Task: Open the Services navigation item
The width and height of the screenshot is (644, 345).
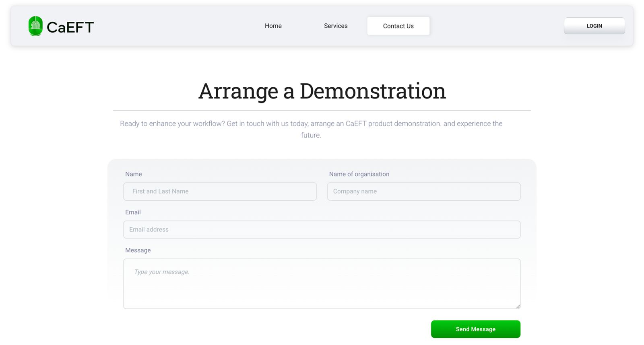Action: tap(336, 26)
